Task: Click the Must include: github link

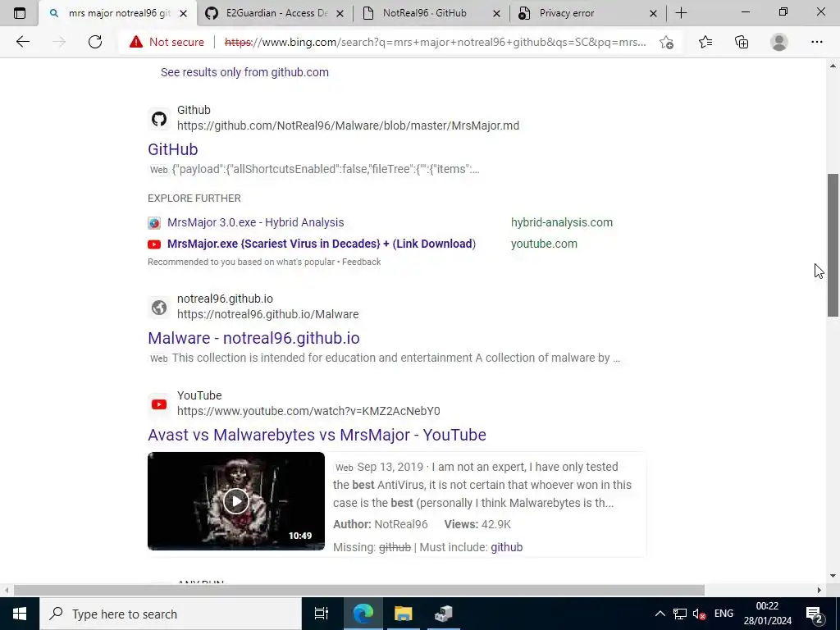Action: (506, 547)
